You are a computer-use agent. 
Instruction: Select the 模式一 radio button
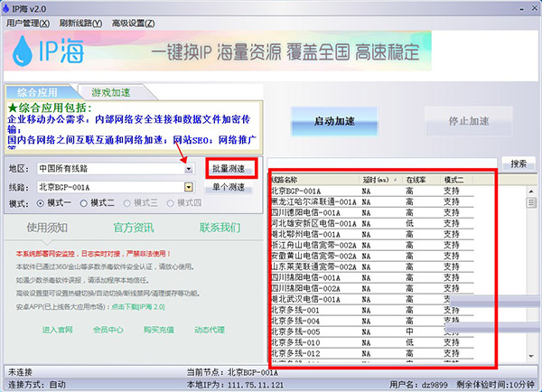[x=41, y=203]
